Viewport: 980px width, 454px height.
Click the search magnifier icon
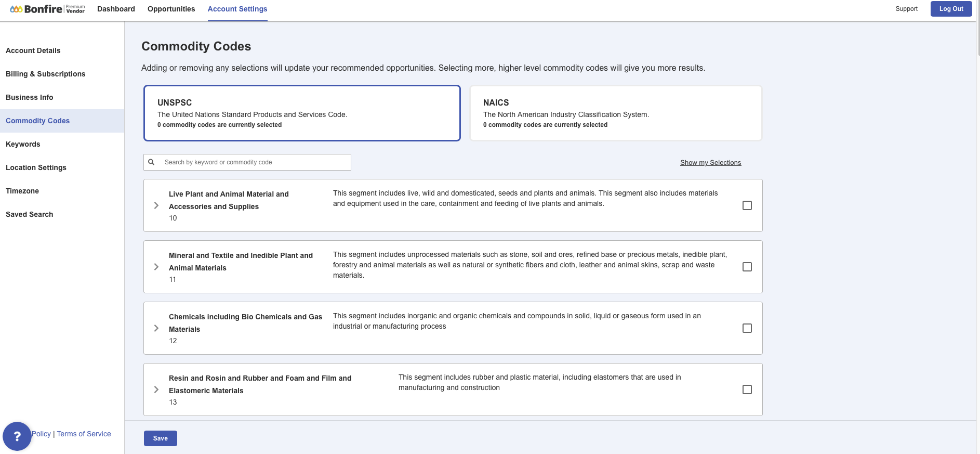pyautogui.click(x=151, y=162)
